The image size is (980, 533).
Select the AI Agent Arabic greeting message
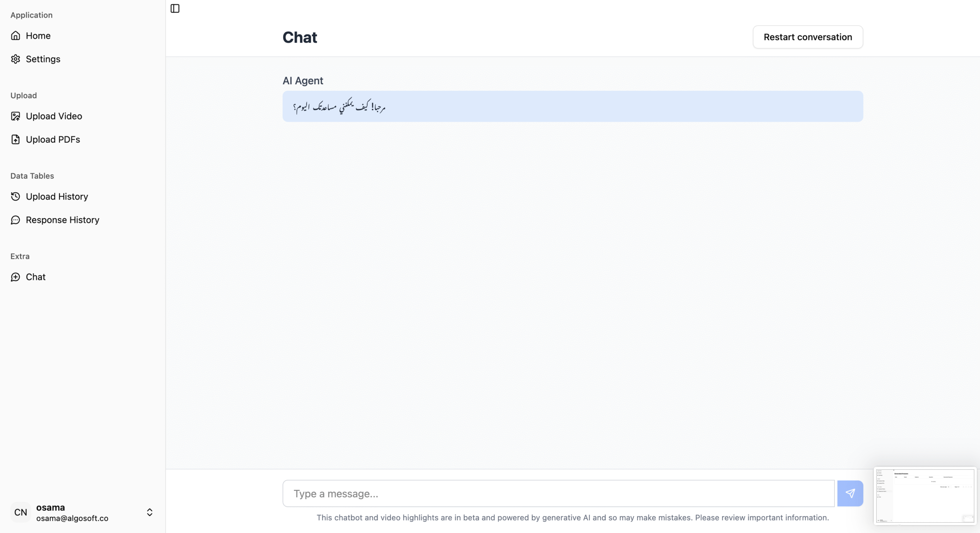click(x=339, y=106)
